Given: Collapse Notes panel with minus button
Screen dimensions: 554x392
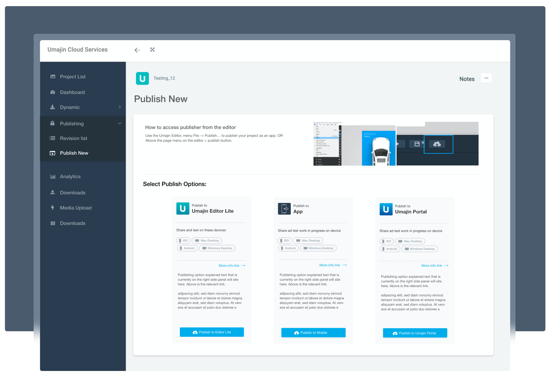Looking at the screenshot, I should pos(486,78).
